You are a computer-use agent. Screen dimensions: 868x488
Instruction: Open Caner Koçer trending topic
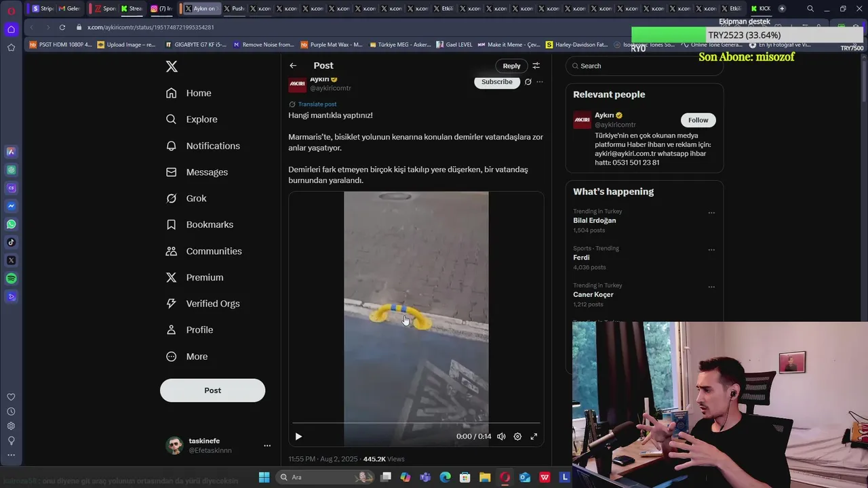[x=593, y=295]
